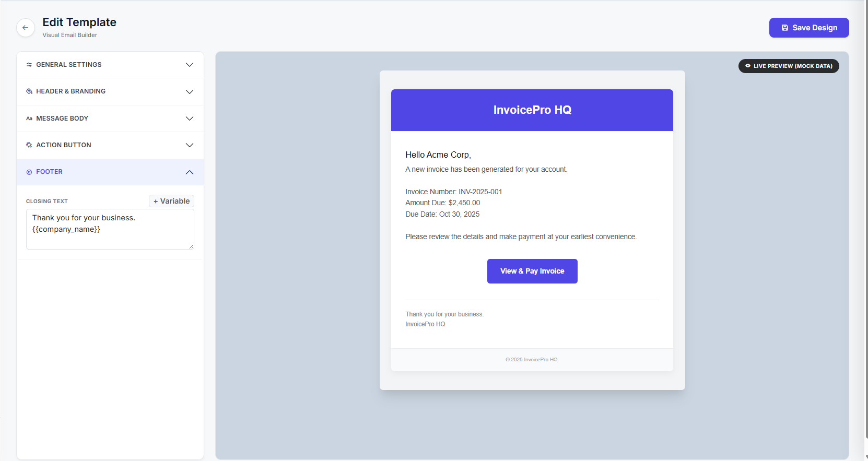Viewport: 868px width, 461px height.
Task: Click the Message Body Aa typography icon
Action: (29, 118)
